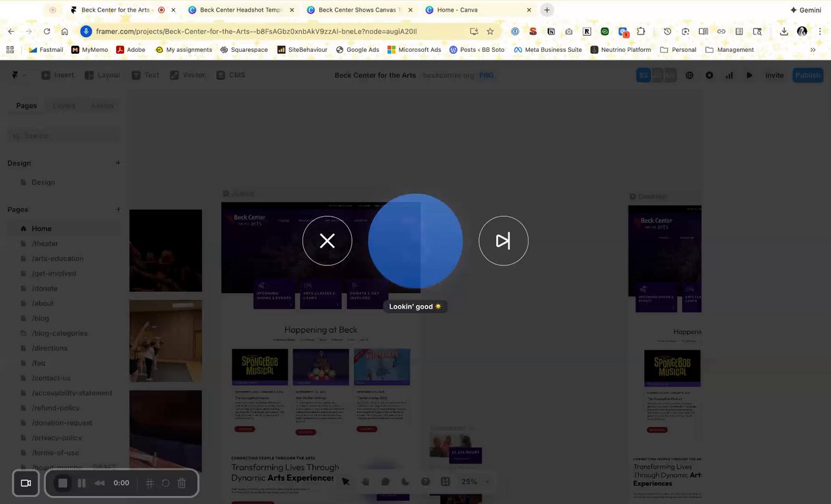Image resolution: width=831 pixels, height=504 pixels.
Task: Open the Fastmail bookmark
Action: click(46, 49)
